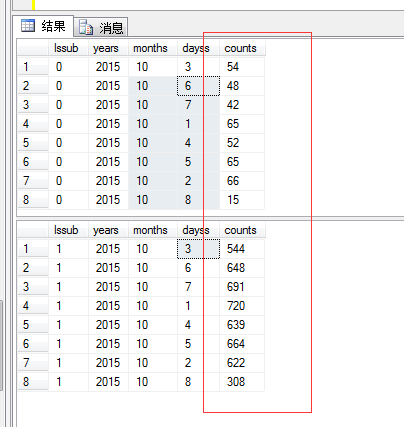Screen dimensions: 404x427
Task: Select row 4 header in second grid
Action: (x=33, y=306)
